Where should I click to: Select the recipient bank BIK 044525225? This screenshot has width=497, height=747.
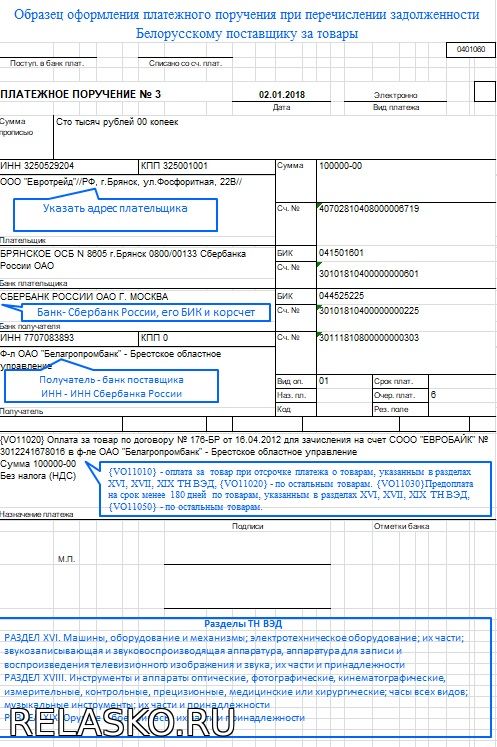341,296
